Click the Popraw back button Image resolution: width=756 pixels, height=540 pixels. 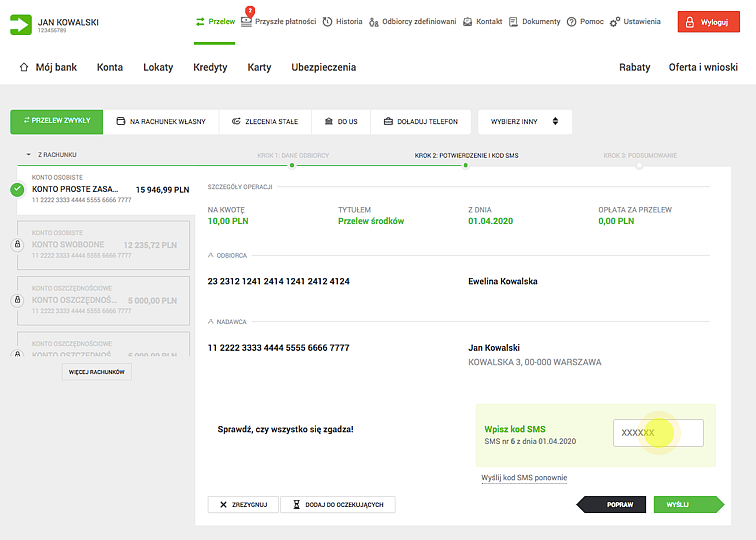pyautogui.click(x=611, y=504)
